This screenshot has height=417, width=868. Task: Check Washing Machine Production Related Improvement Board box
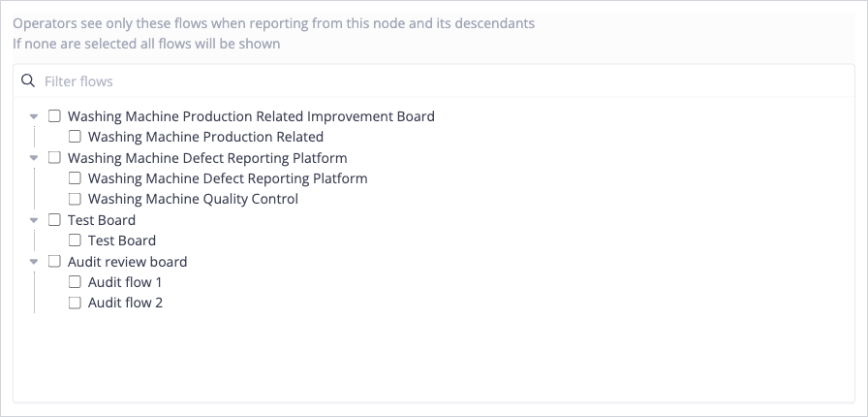point(54,116)
